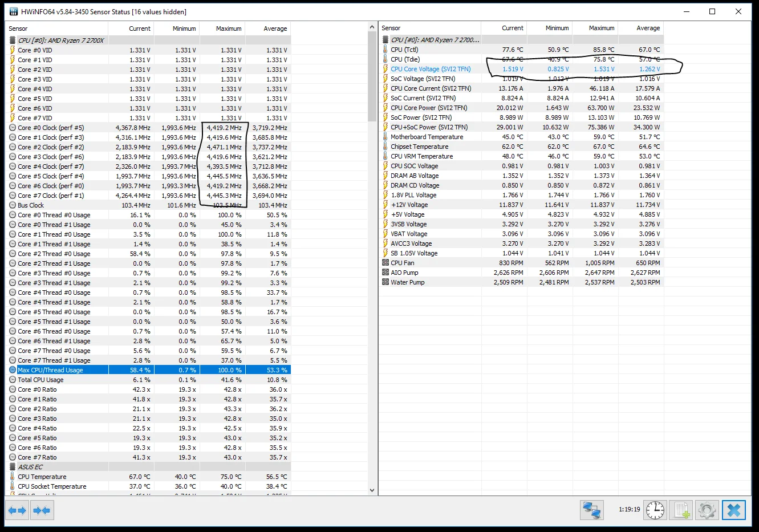
Task: Click the icon beside Core #0 Thread #0 Usage
Action: (x=13, y=215)
